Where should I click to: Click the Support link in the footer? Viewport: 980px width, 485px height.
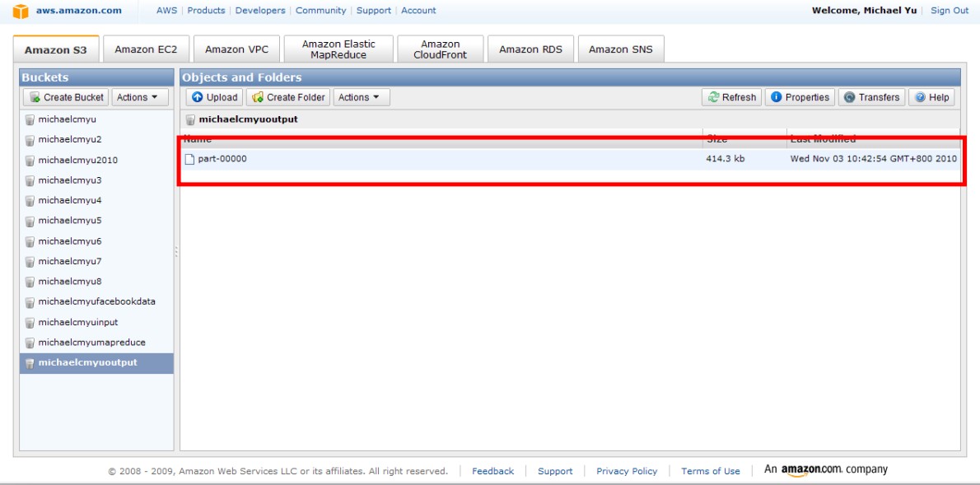(555, 471)
